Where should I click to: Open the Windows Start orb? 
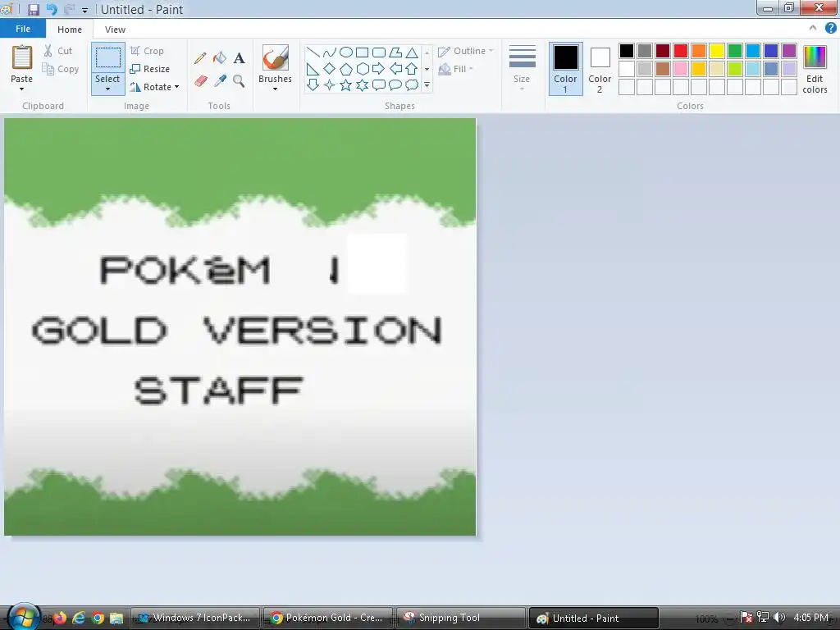[23, 617]
